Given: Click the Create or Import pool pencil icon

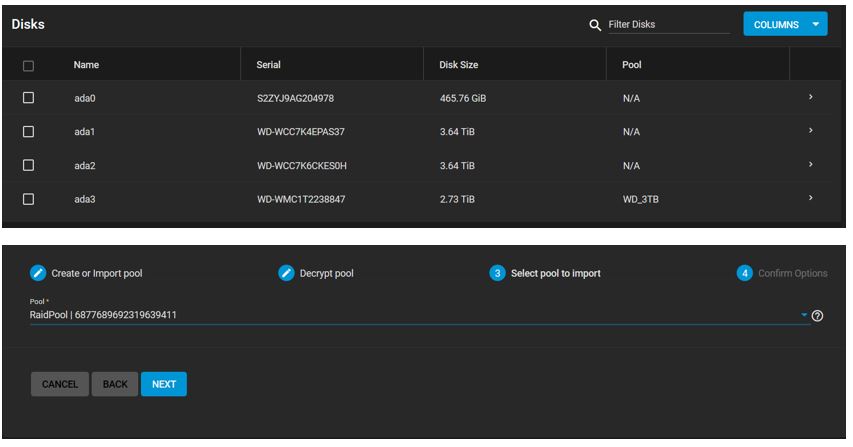Looking at the screenshot, I should coord(38,273).
